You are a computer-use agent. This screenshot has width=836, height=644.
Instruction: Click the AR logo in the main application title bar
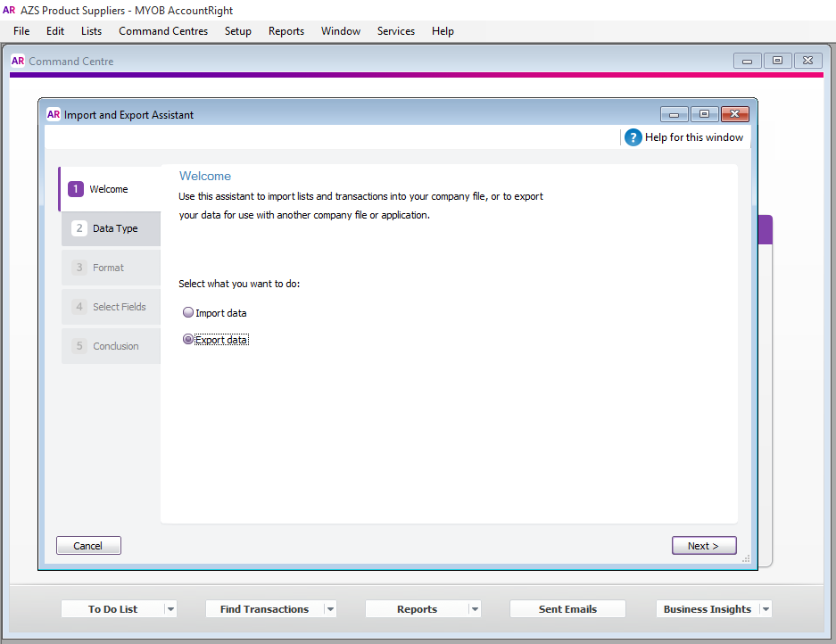[x=9, y=10]
